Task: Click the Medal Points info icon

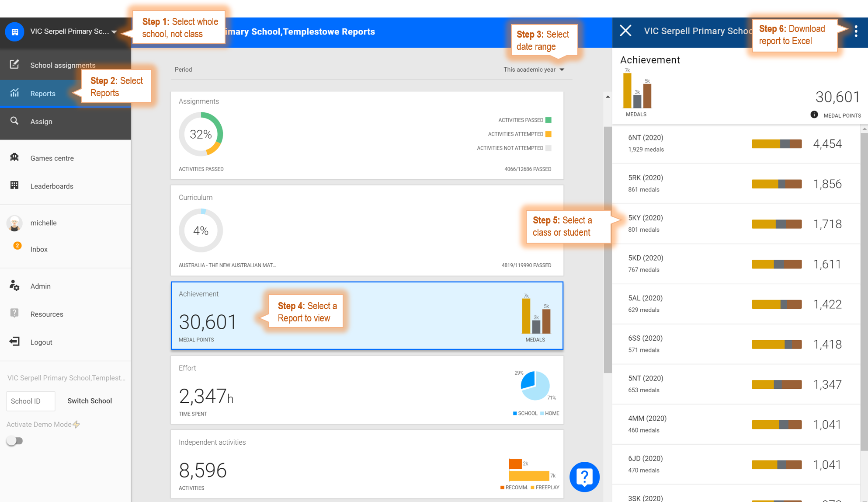Action: click(814, 115)
